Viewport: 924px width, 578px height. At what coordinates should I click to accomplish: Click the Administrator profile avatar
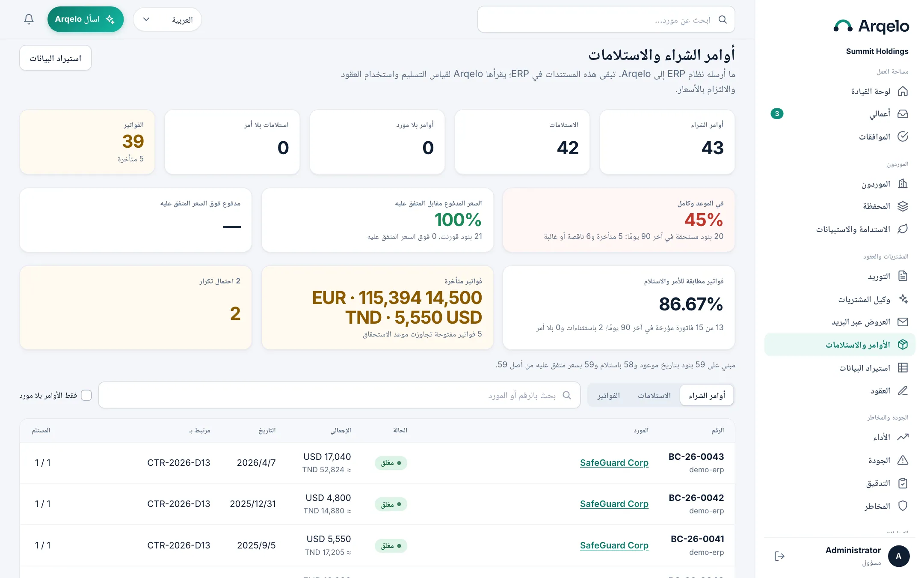(x=898, y=556)
